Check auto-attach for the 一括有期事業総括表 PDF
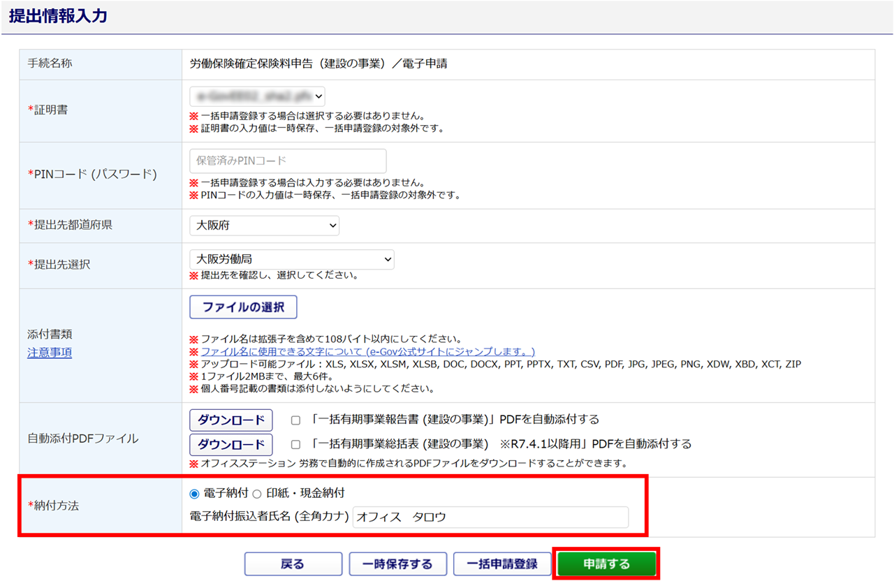 296,445
